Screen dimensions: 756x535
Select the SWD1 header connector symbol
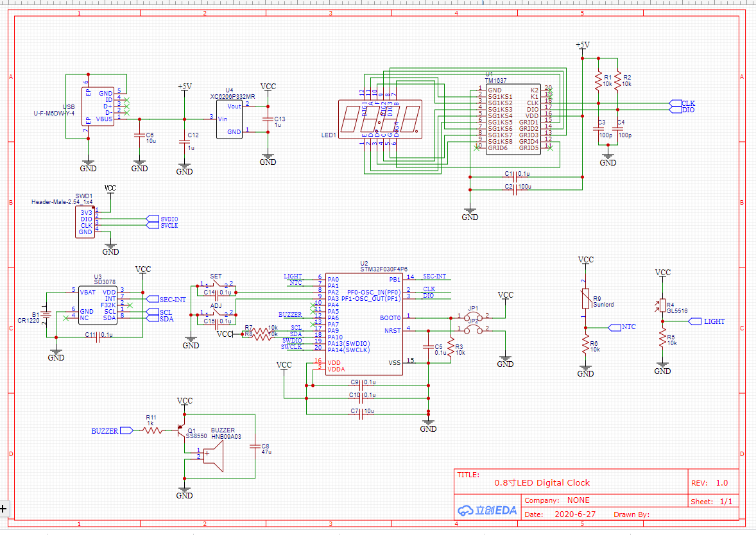point(85,222)
